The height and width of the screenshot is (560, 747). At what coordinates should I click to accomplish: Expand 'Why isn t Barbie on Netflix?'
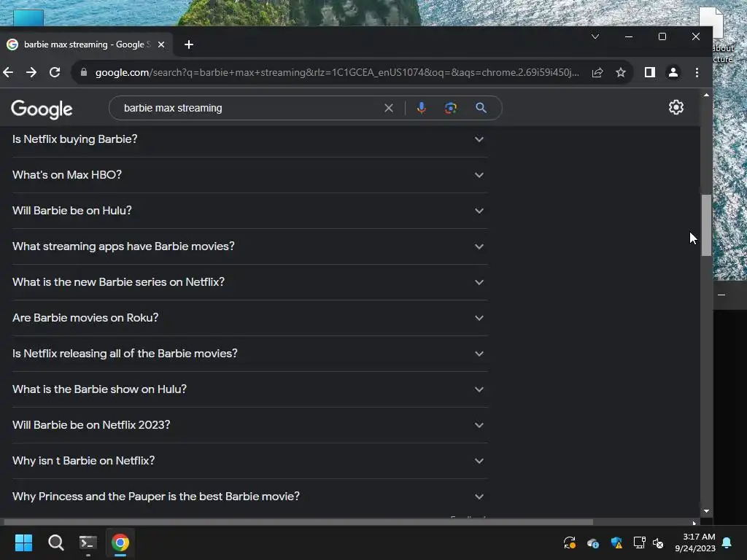(249, 461)
